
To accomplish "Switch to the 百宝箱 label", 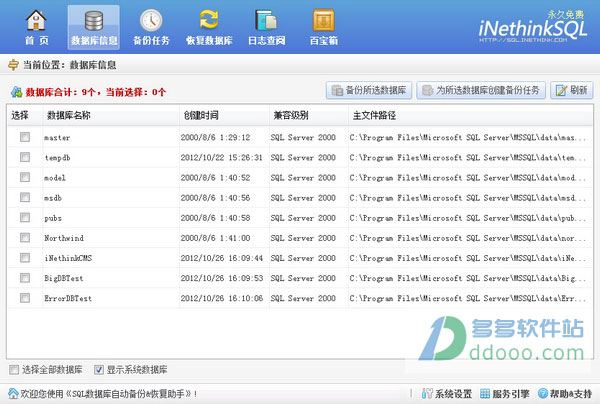I will pos(324,41).
